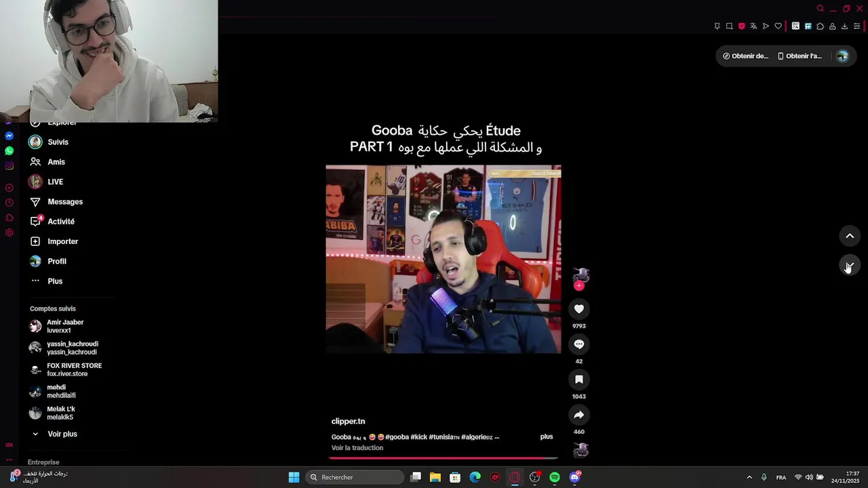The width and height of the screenshot is (868, 488).
Task: Open WhatsApp in the browser sidebar
Action: [9, 151]
